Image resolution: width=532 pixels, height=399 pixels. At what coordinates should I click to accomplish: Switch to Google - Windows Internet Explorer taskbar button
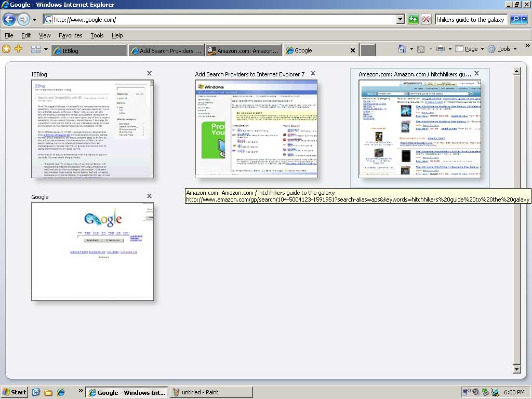pos(127,393)
